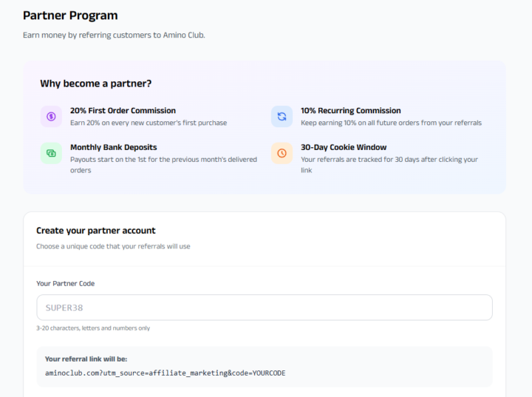532x397 pixels.
Task: Click the green bank deposit icon
Action: pos(51,153)
